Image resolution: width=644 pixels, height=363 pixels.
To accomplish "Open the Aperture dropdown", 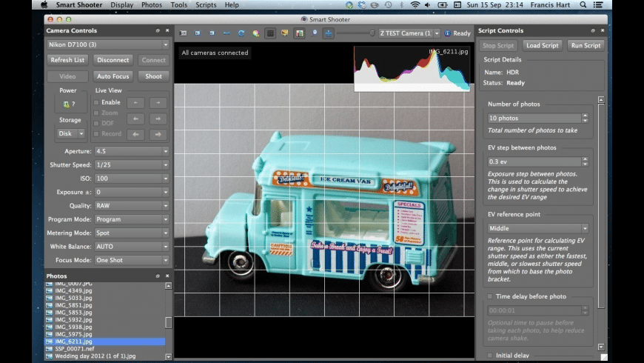I will click(x=132, y=151).
